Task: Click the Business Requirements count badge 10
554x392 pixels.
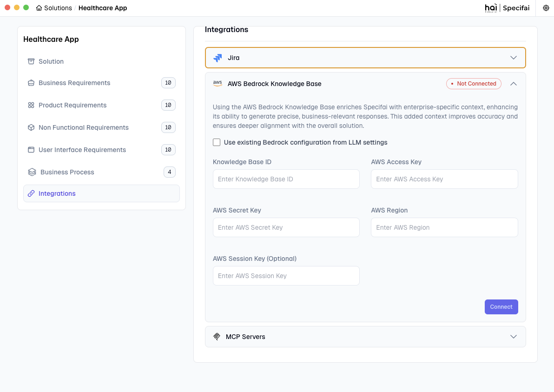Action: [168, 83]
